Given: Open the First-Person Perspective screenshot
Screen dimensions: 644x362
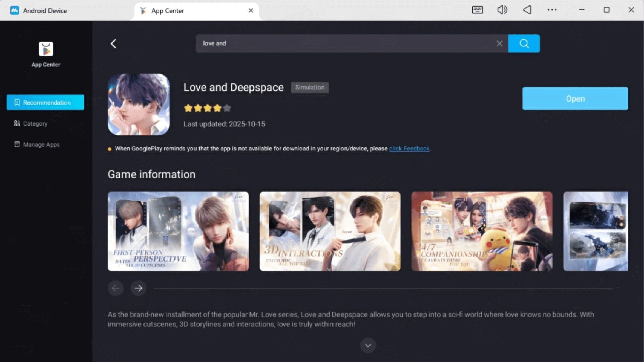Looking at the screenshot, I should click(178, 231).
